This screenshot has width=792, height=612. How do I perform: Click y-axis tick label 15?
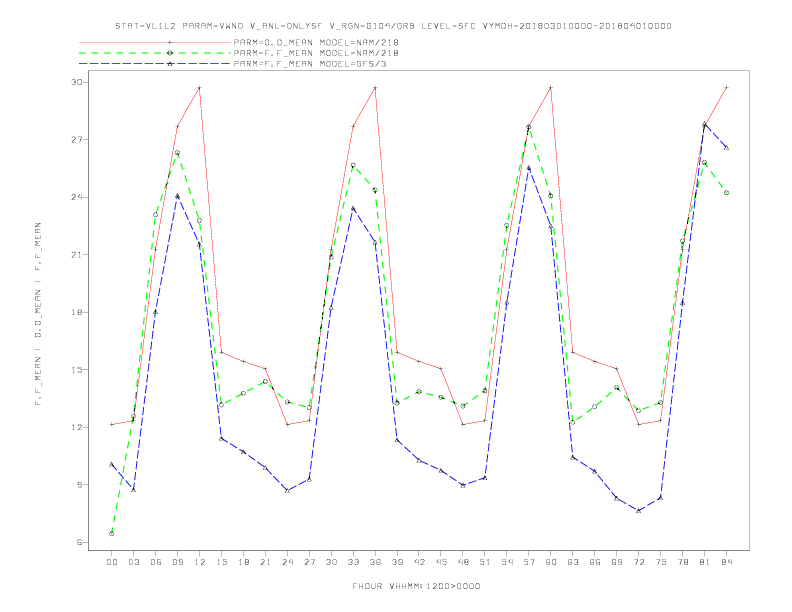[x=76, y=370]
